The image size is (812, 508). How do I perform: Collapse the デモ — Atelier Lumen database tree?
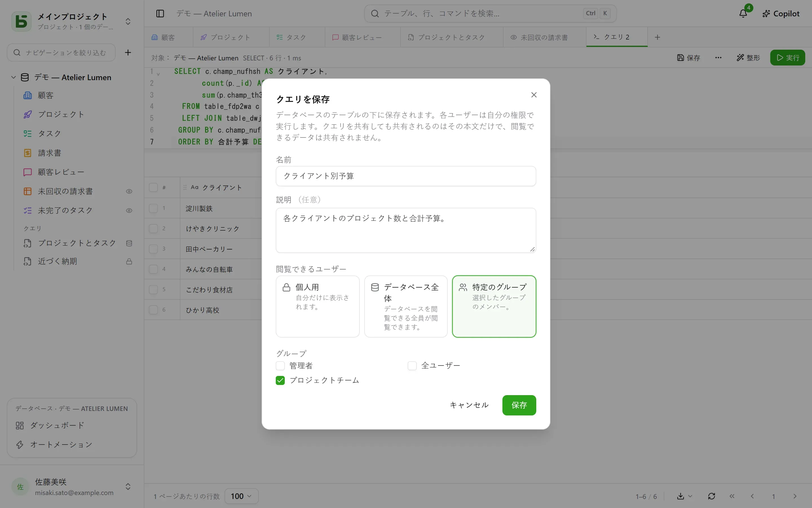click(x=14, y=77)
